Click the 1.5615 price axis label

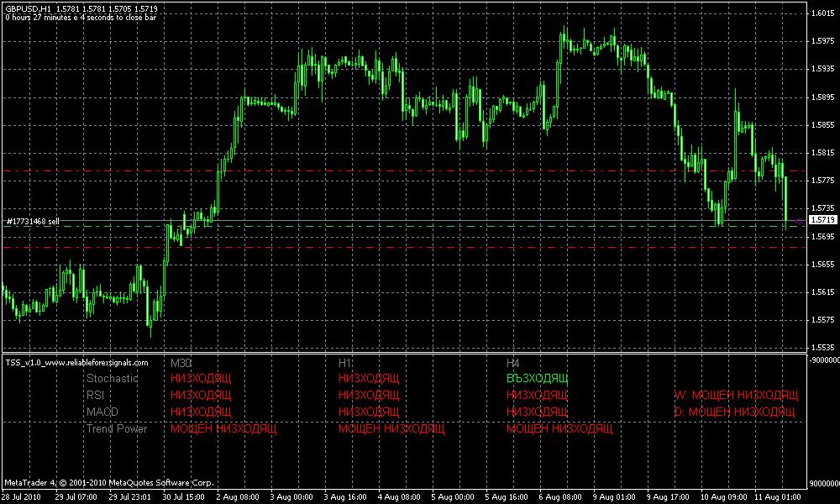click(x=823, y=292)
